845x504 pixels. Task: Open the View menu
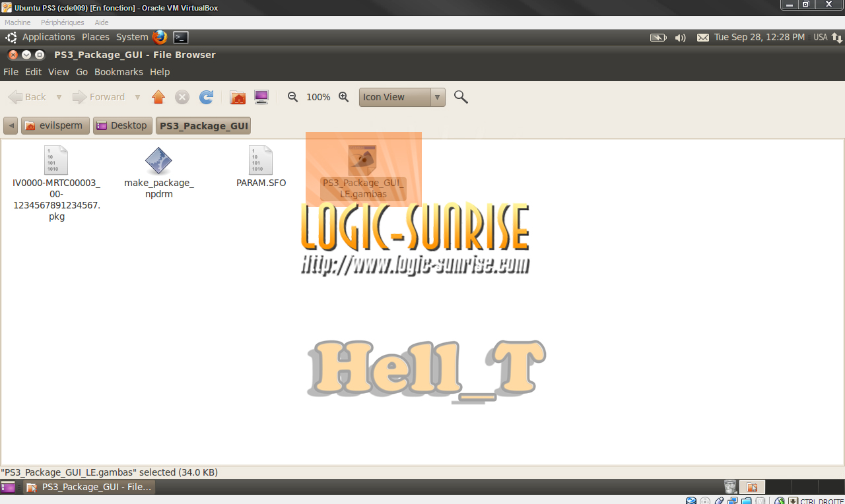point(58,72)
